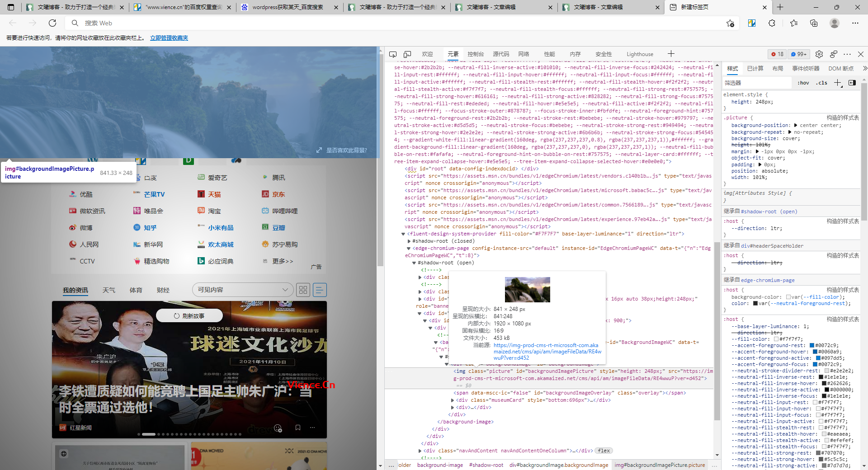Click the red error count badge 18
Image resolution: width=868 pixels, height=470 pixels.
point(777,54)
